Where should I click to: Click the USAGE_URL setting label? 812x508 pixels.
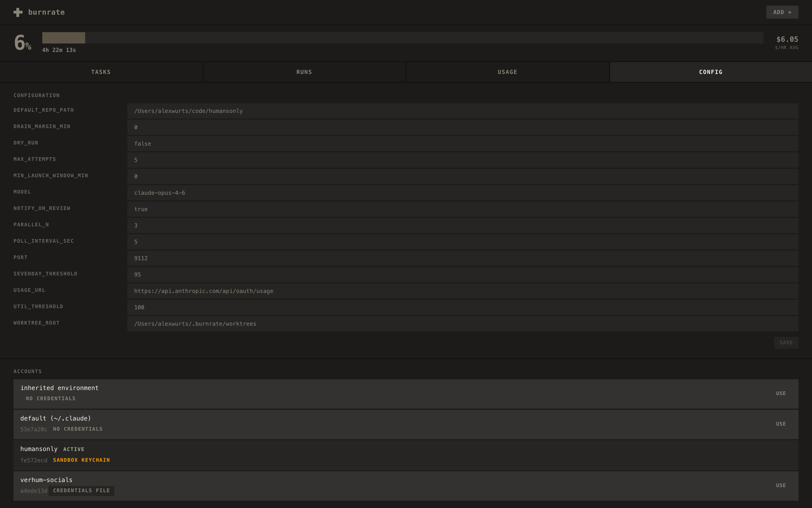point(29,290)
